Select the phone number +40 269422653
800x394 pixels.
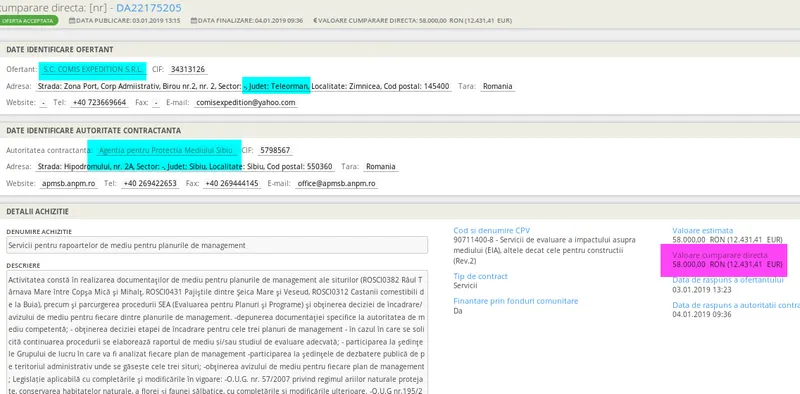point(150,183)
